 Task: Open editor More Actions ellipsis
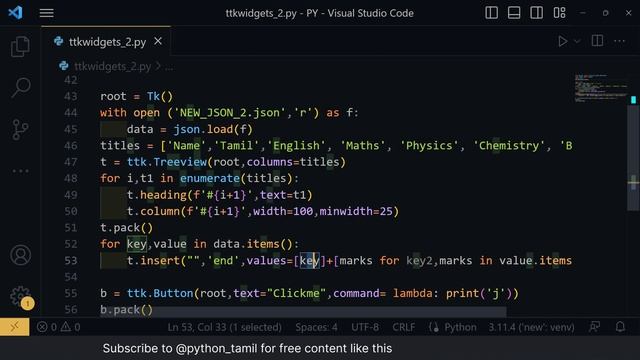pyautogui.click(x=619, y=41)
